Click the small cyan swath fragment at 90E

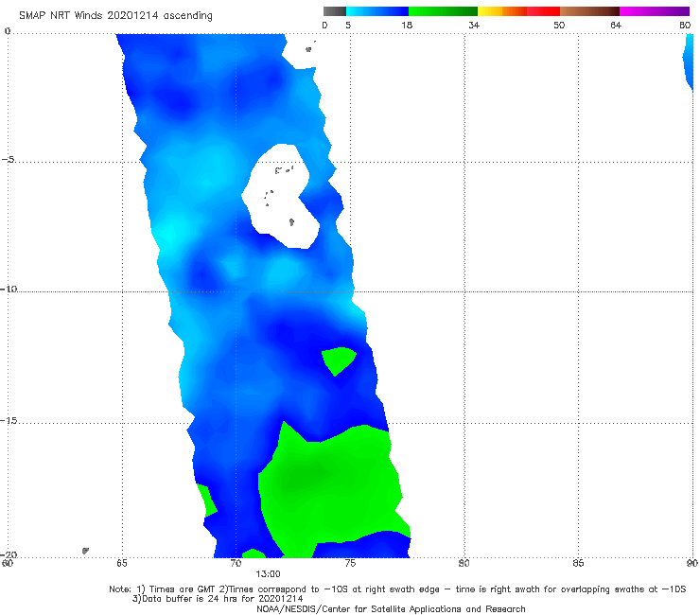(x=689, y=61)
